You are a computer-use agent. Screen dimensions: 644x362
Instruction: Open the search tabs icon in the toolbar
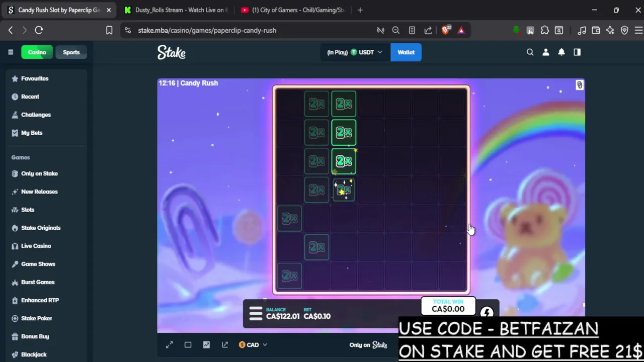(559, 30)
